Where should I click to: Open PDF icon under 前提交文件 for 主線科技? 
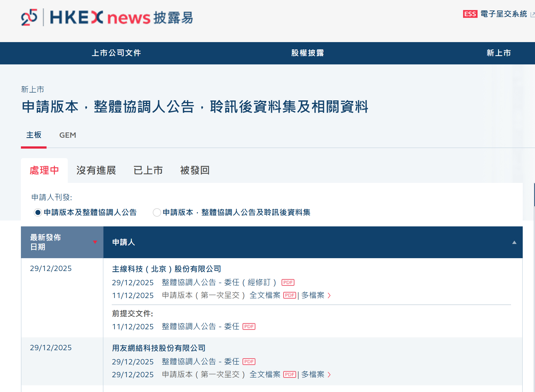(249, 326)
